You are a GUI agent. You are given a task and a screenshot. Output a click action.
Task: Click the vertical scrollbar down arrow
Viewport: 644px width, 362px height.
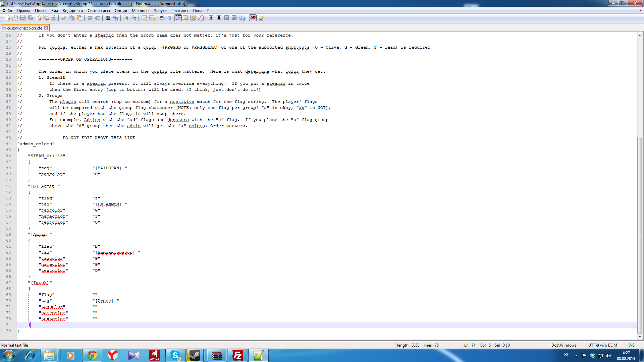[640, 337]
